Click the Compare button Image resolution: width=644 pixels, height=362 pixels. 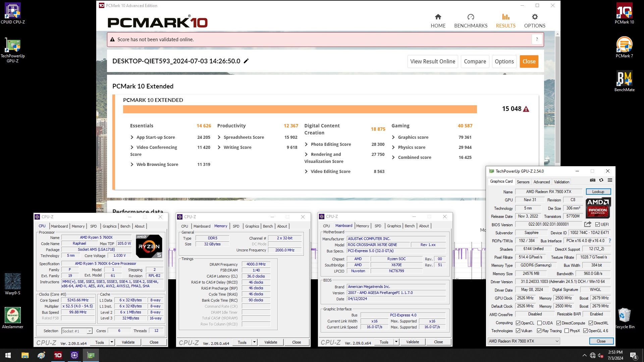[475, 61]
